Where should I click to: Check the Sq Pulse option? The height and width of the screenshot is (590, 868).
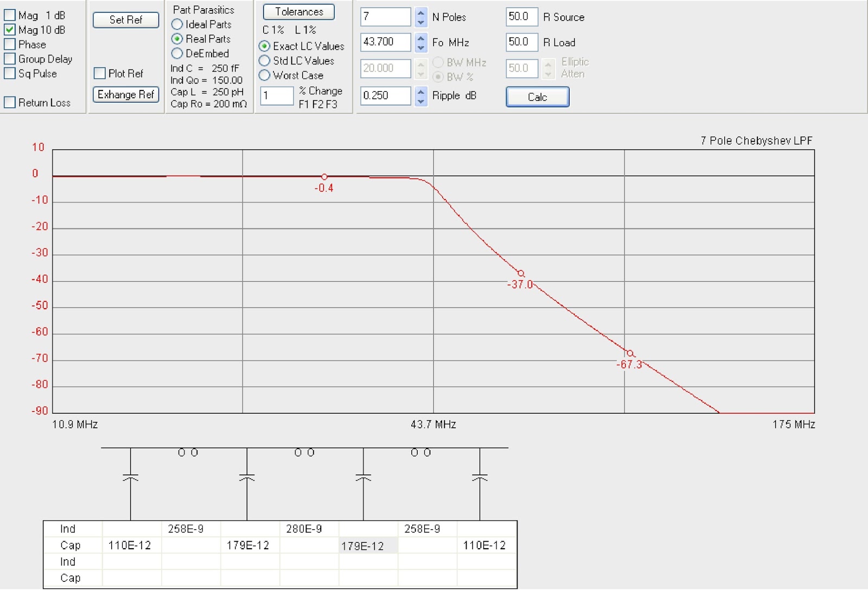[10, 73]
